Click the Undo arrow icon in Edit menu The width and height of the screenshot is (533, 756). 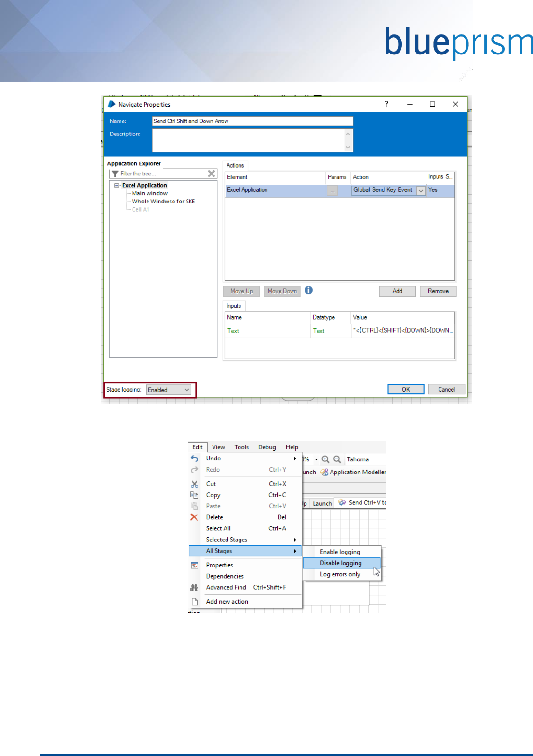tap(195, 459)
